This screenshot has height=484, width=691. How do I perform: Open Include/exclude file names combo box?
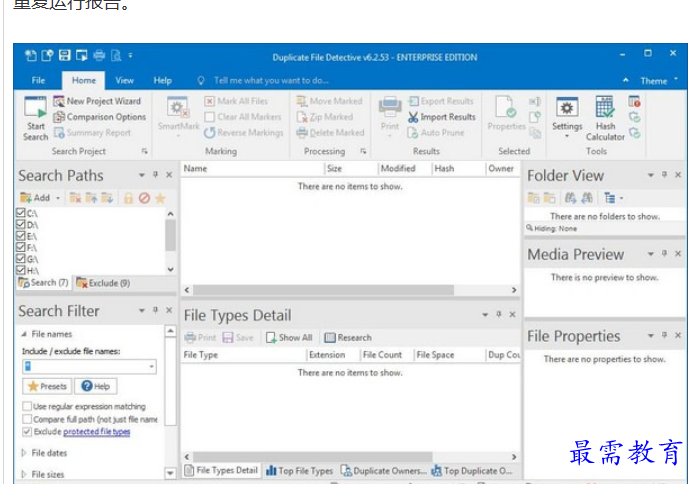[89, 366]
